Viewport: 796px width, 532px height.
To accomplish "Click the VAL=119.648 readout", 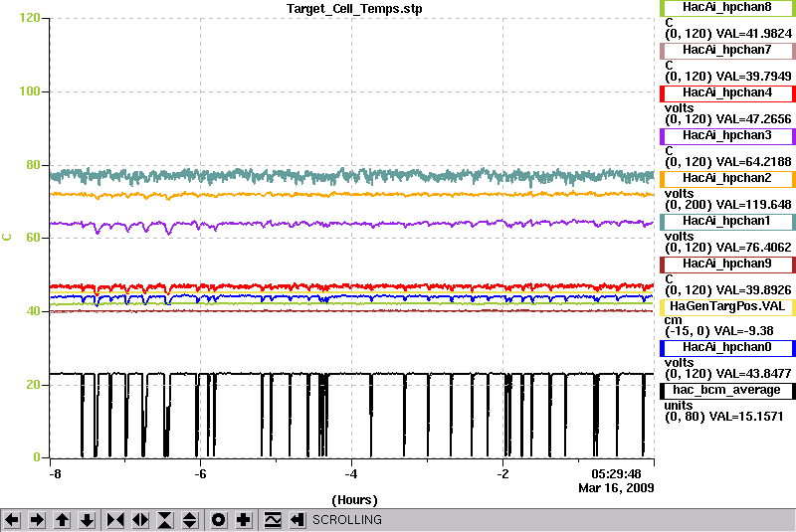I will tap(753, 205).
